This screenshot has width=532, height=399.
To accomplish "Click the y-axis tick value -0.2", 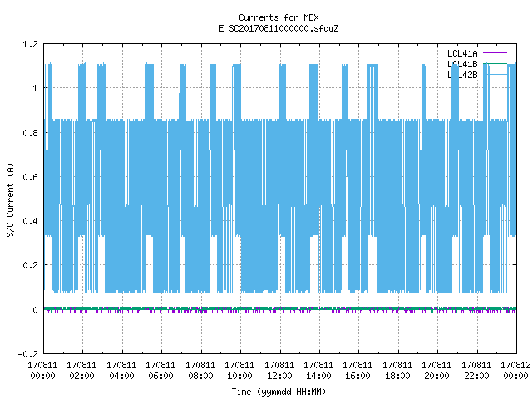I will coord(27,354).
